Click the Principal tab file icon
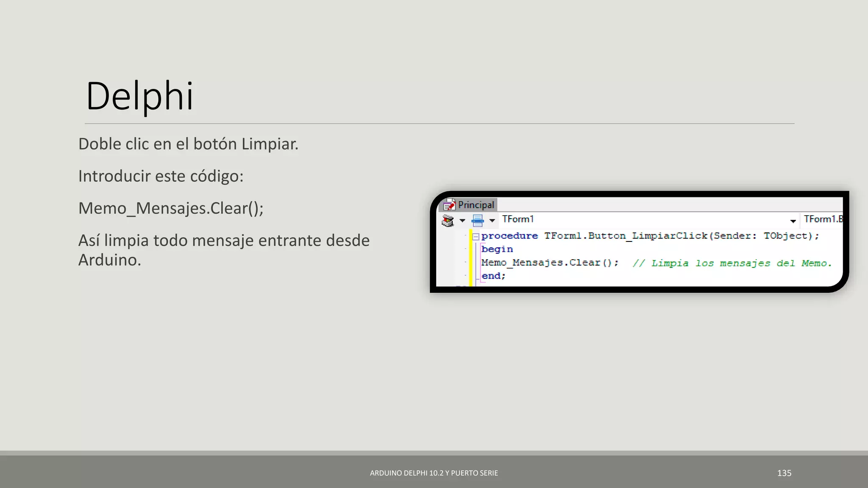 449,205
